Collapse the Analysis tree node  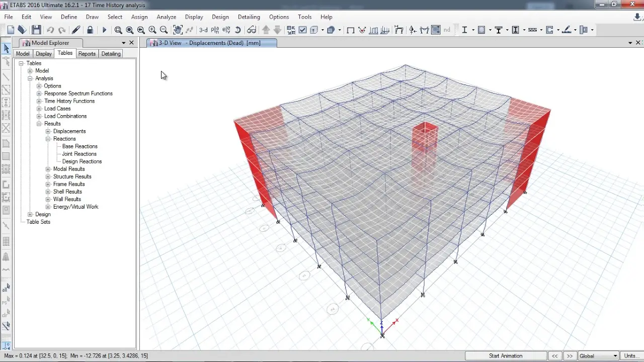30,78
